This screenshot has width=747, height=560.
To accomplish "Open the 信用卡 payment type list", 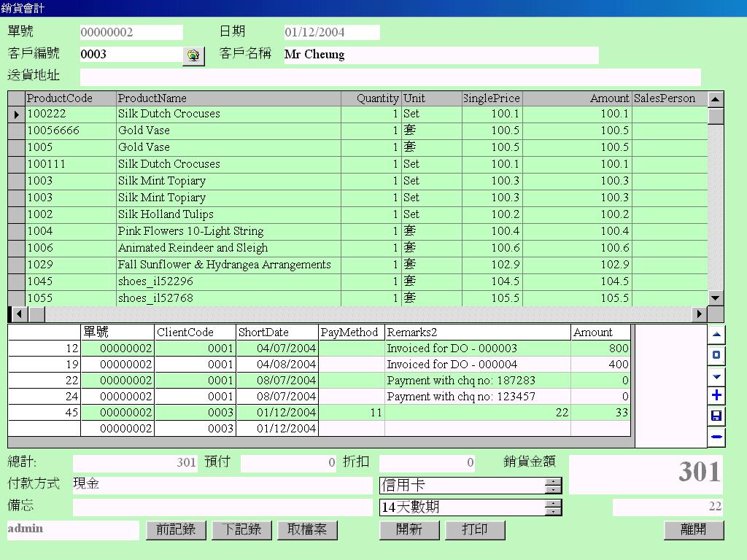I will (553, 486).
